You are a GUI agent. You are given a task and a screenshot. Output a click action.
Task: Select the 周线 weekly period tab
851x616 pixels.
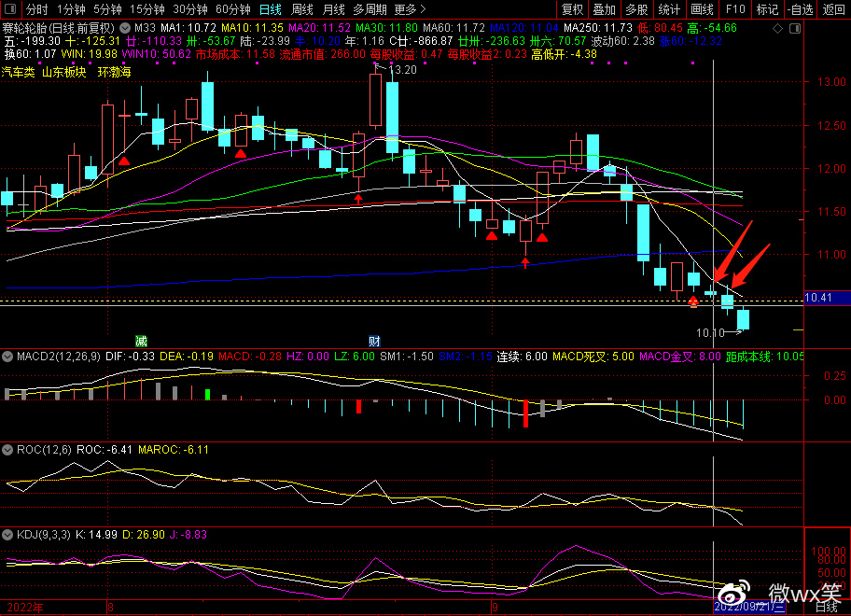[301, 9]
